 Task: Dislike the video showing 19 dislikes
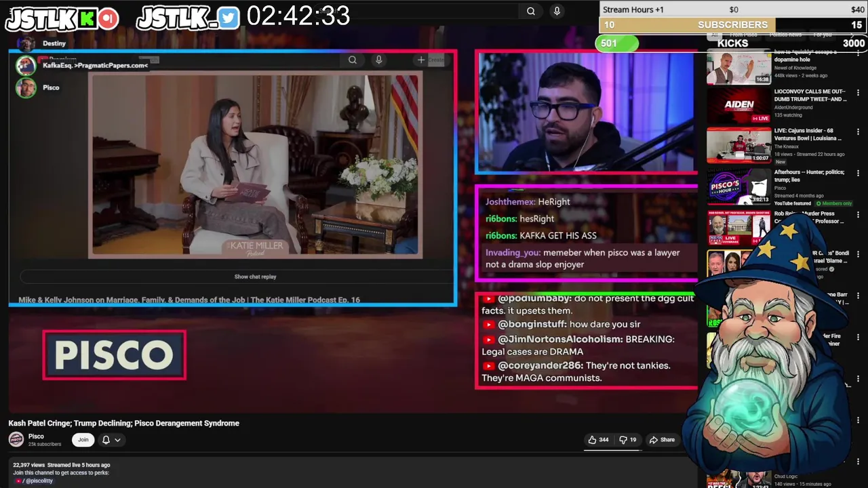click(628, 440)
